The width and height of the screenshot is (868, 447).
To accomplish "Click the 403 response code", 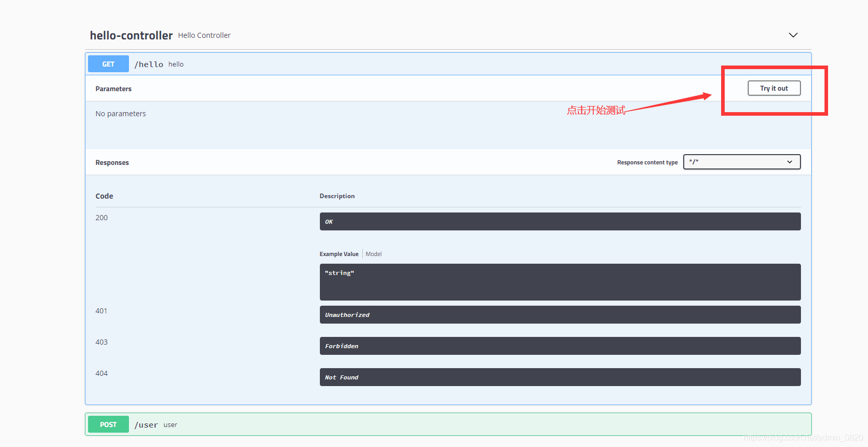I will pyautogui.click(x=101, y=342).
